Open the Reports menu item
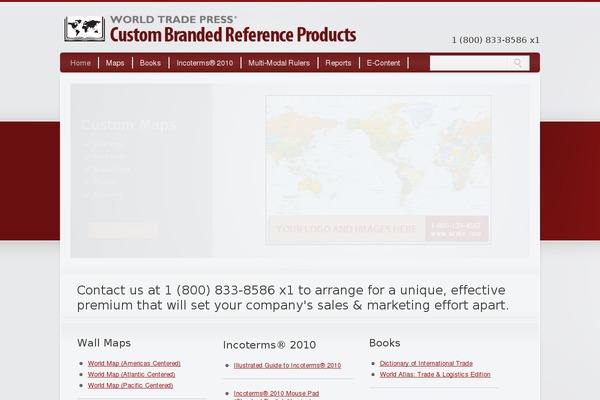The height and width of the screenshot is (400, 600). pyautogui.click(x=338, y=63)
